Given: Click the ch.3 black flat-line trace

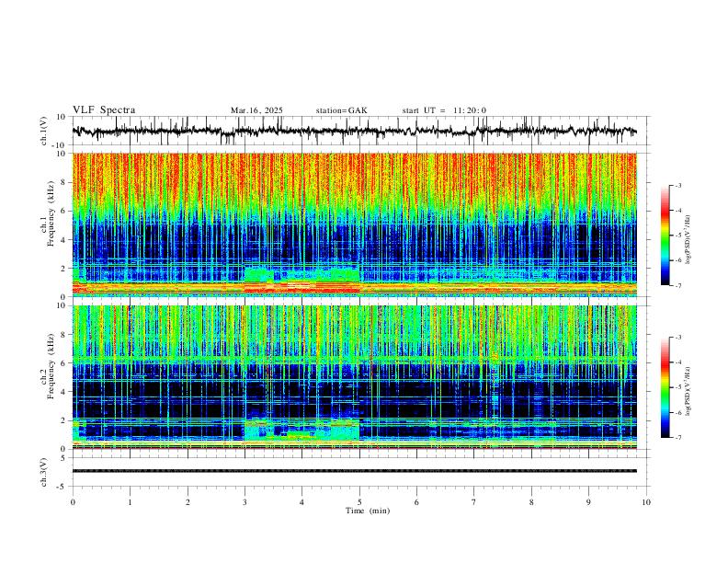Looking at the screenshot, I should [354, 471].
